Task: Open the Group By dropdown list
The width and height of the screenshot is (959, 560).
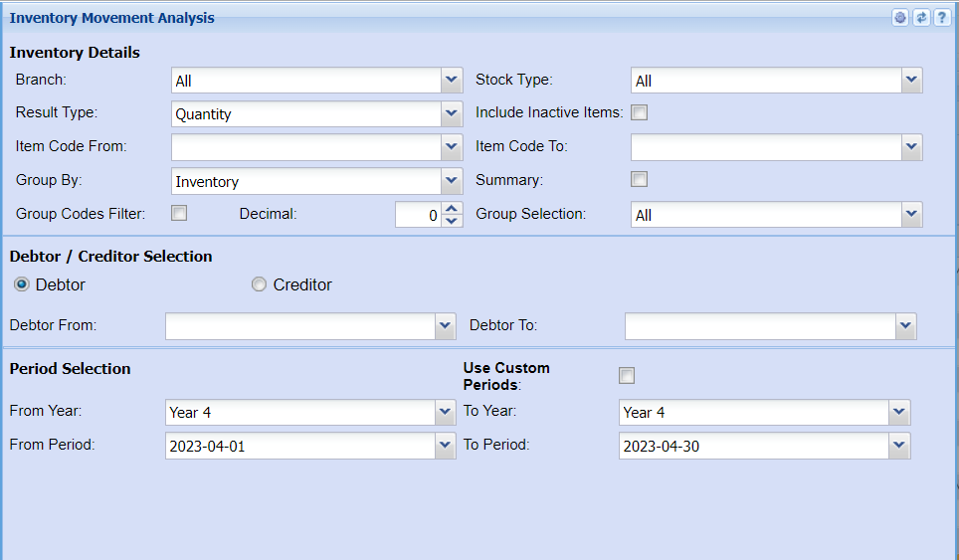Action: pyautogui.click(x=452, y=181)
